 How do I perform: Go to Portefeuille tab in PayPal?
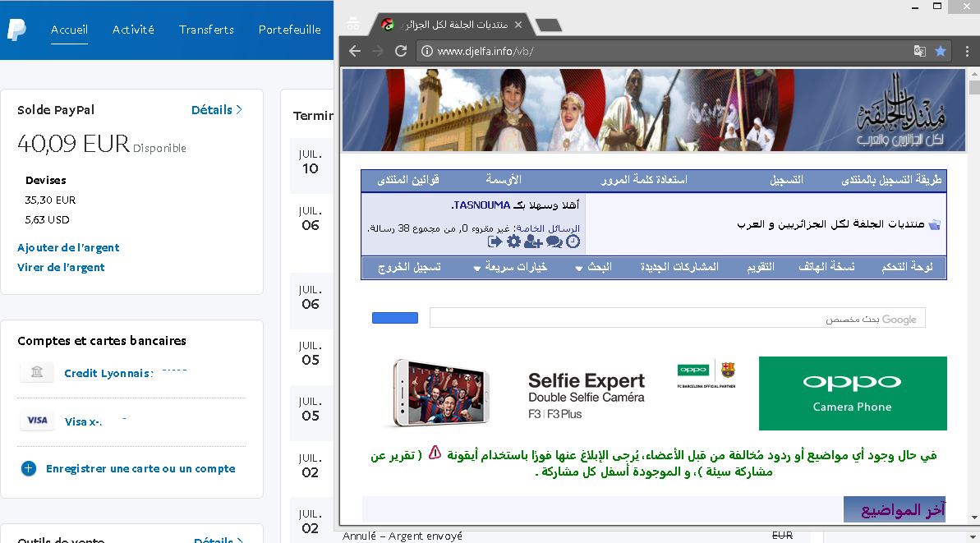coord(290,30)
